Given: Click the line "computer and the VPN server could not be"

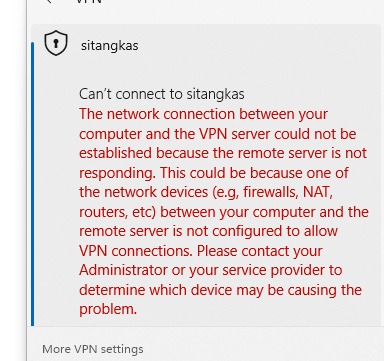Looking at the screenshot, I should click(x=218, y=134).
